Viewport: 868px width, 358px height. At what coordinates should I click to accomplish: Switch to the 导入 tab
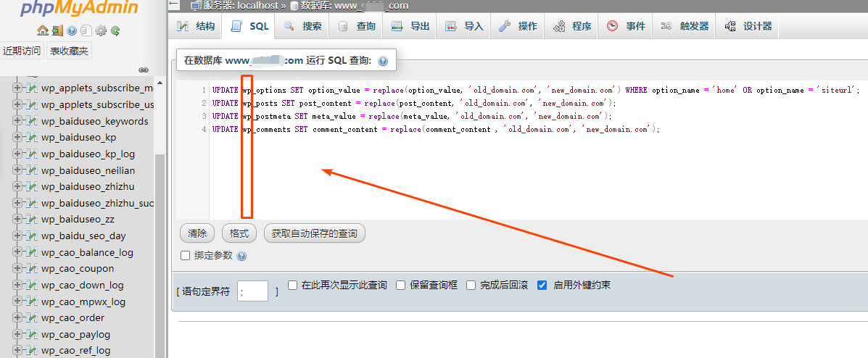pos(464,26)
